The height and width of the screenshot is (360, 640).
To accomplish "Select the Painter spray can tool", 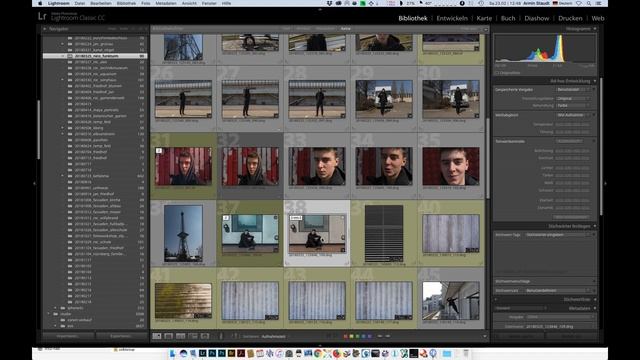I will pos(221,336).
